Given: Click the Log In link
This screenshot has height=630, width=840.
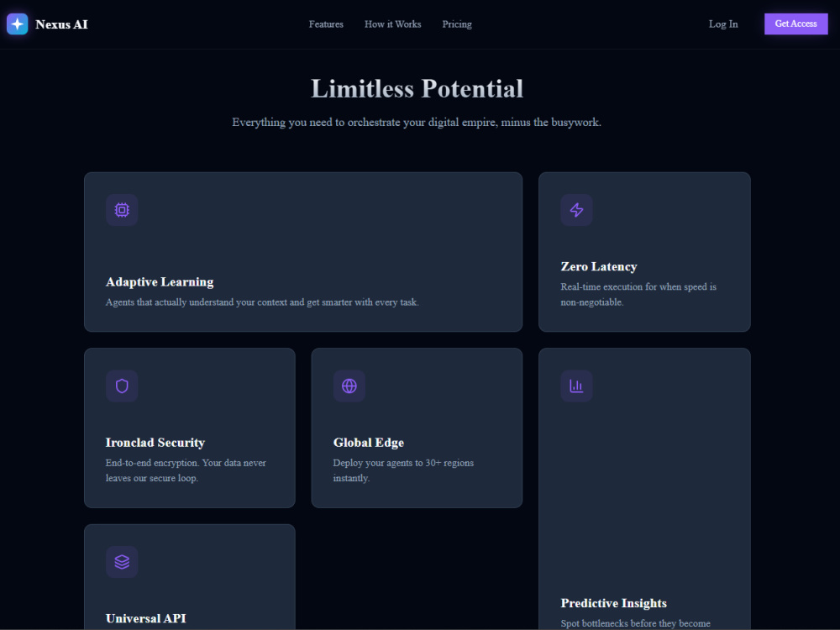Looking at the screenshot, I should tap(723, 24).
